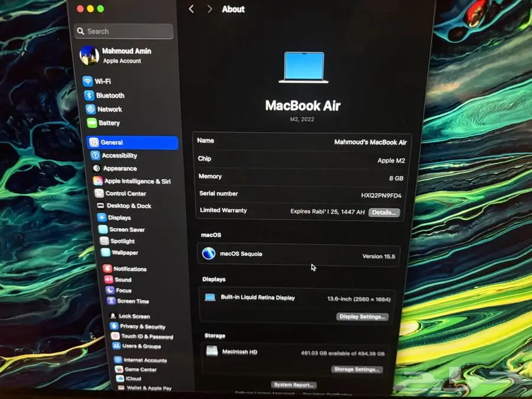
Task: Click the Built-in display icon
Action: click(x=210, y=297)
